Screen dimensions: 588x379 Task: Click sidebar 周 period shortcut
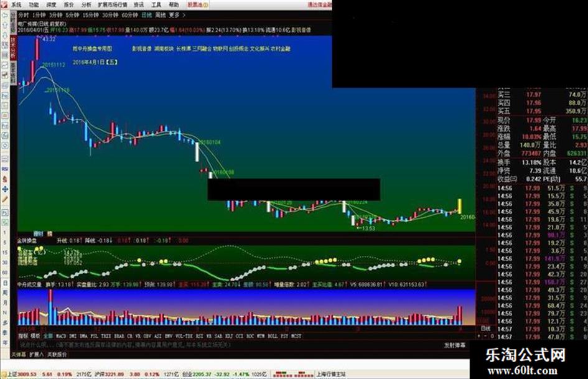click(5, 292)
